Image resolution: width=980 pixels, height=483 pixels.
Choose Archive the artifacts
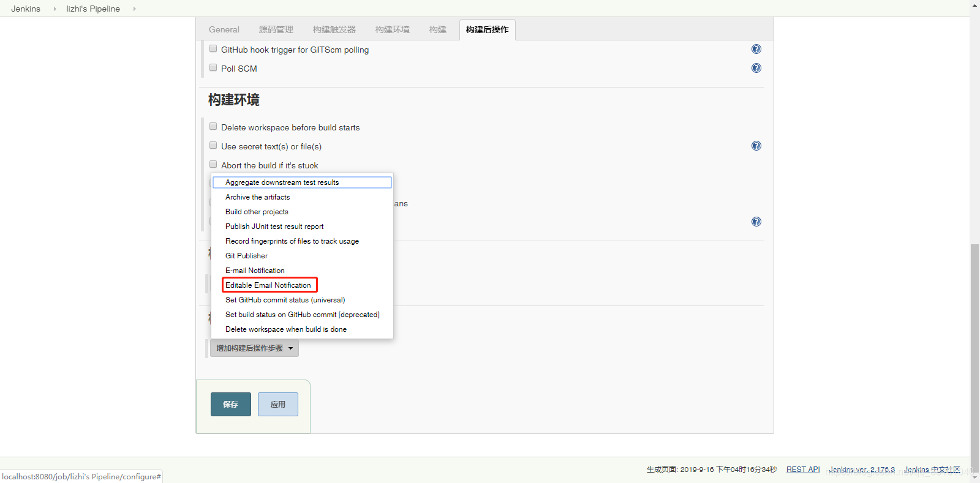(x=302, y=197)
